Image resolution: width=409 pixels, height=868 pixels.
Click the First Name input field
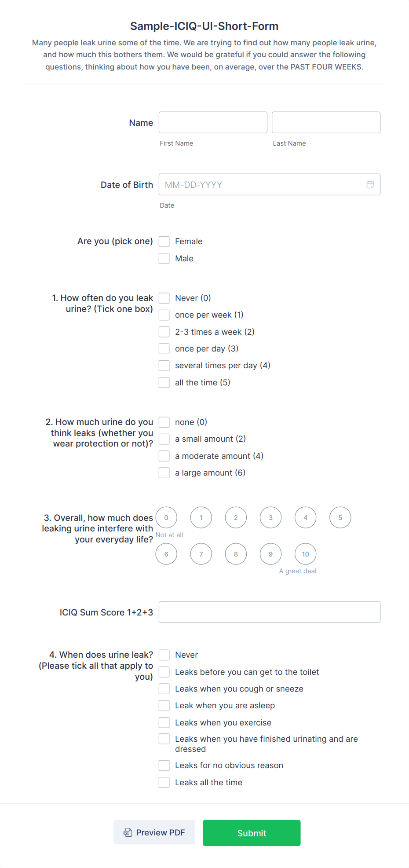[x=212, y=122]
